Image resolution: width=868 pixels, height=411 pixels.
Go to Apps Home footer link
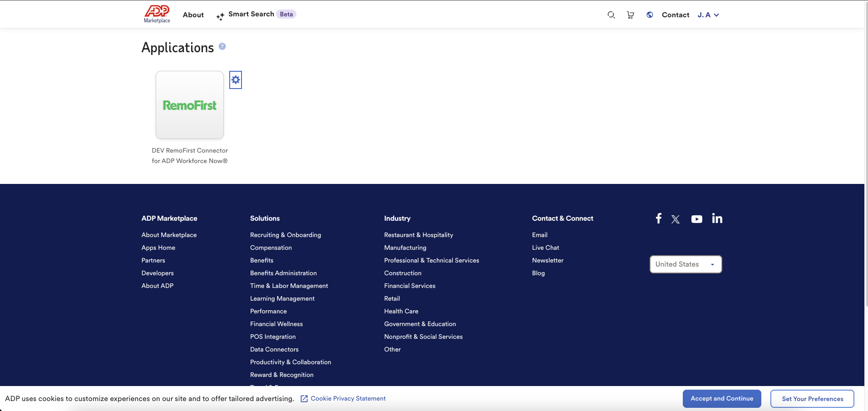[158, 248]
